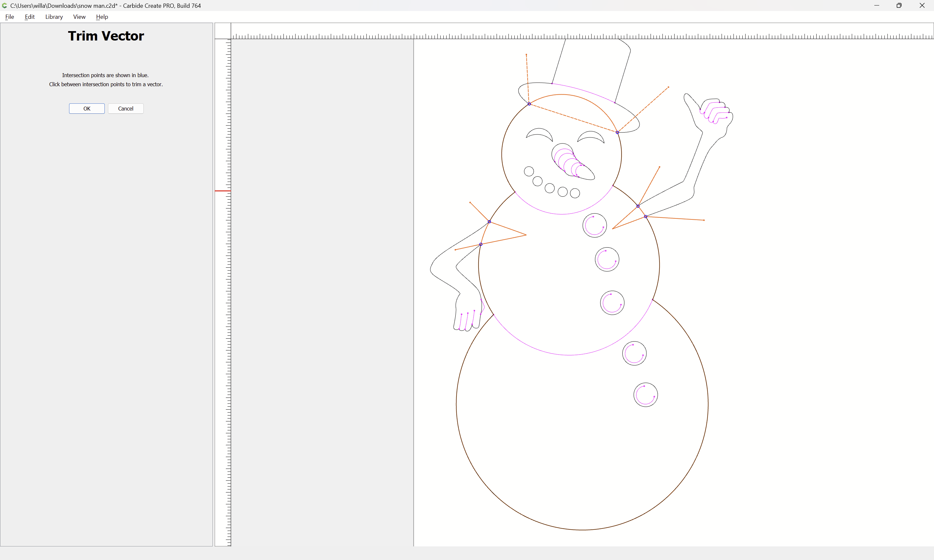Click the blue intersection point at hat brim left
The image size is (934, 560).
point(529,104)
